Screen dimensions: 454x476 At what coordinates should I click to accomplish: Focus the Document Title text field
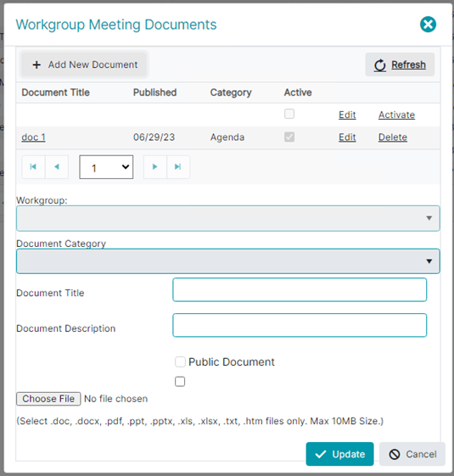300,289
